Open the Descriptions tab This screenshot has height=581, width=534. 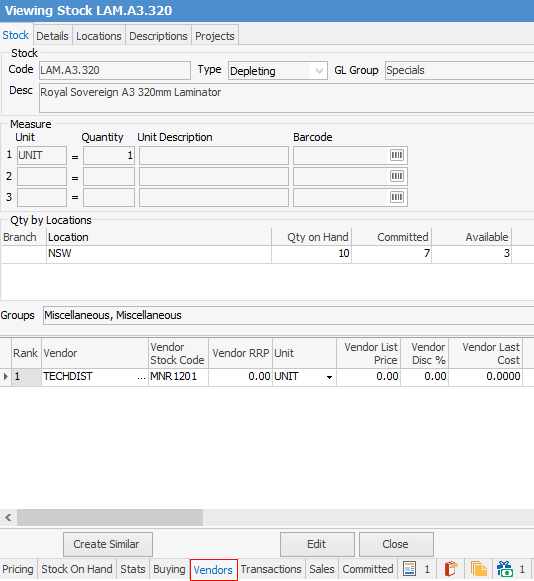(x=158, y=36)
